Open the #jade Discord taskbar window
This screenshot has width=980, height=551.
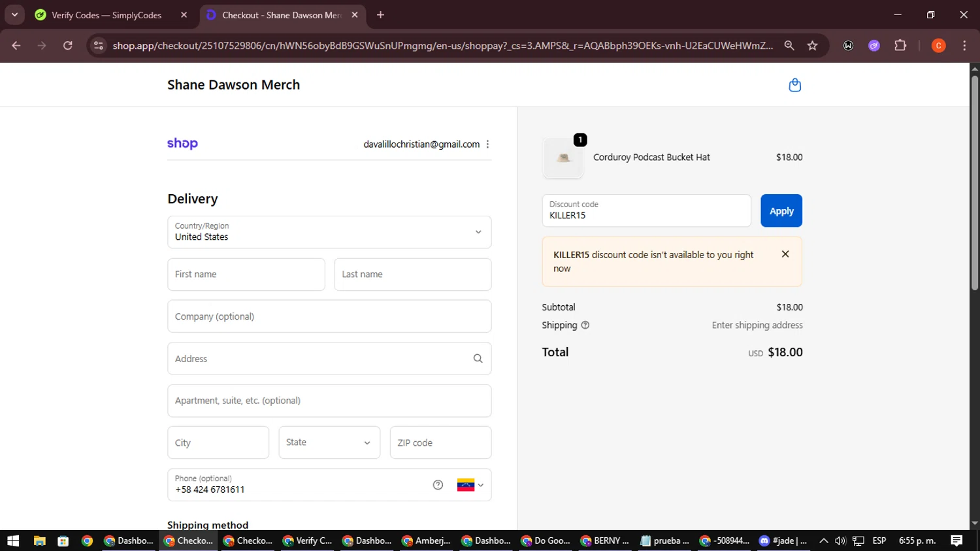[x=783, y=541]
